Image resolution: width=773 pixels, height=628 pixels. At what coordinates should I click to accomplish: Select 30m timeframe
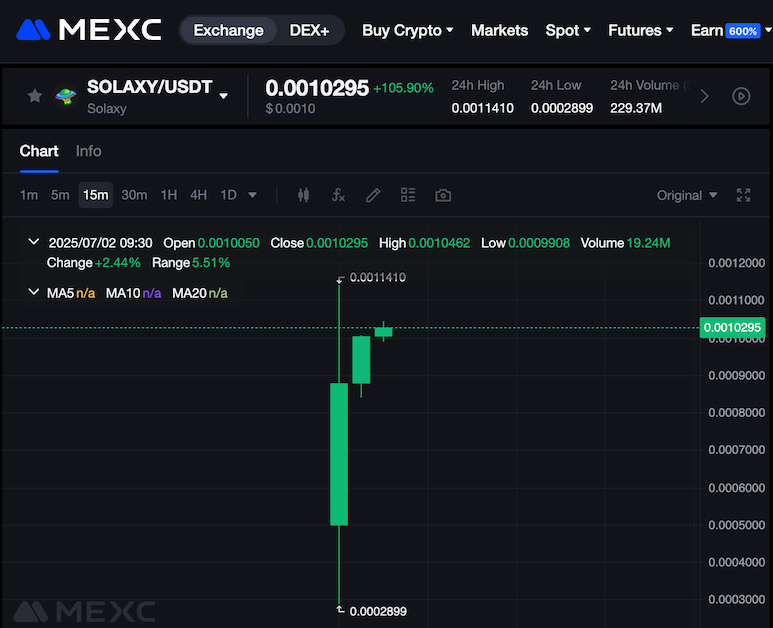pos(134,195)
